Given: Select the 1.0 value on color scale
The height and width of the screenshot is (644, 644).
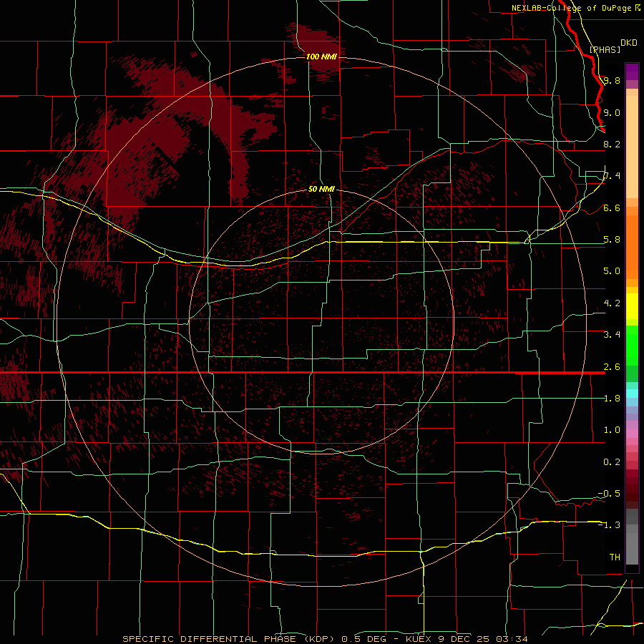Looking at the screenshot, I should coord(612,430).
